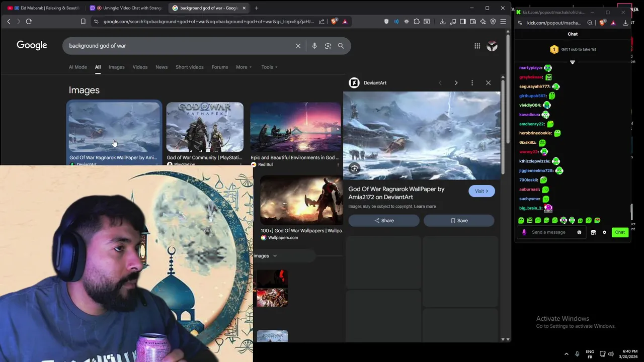Click the purple microphone icon in chat input
This screenshot has width=644, height=362.
tap(524, 232)
